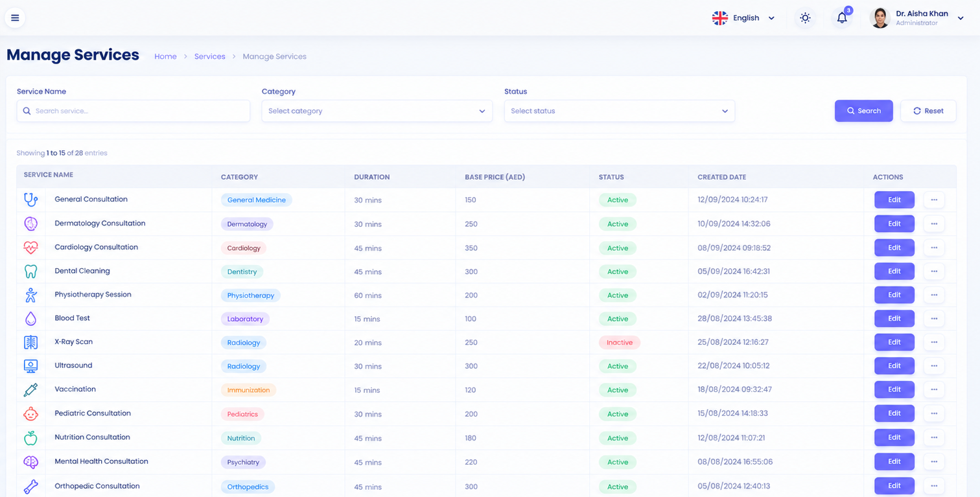The width and height of the screenshot is (980, 497).
Task: Click the baby face icon for Pediatric Consultation
Action: pos(30,413)
